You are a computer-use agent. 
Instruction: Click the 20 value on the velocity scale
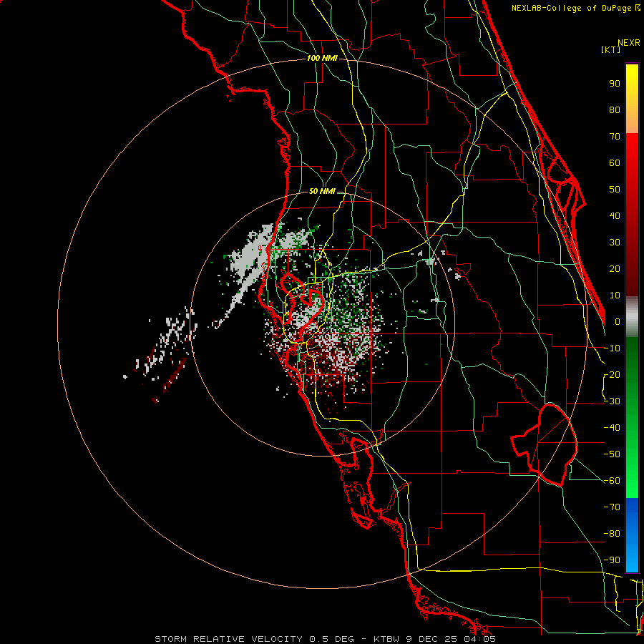[615, 269]
